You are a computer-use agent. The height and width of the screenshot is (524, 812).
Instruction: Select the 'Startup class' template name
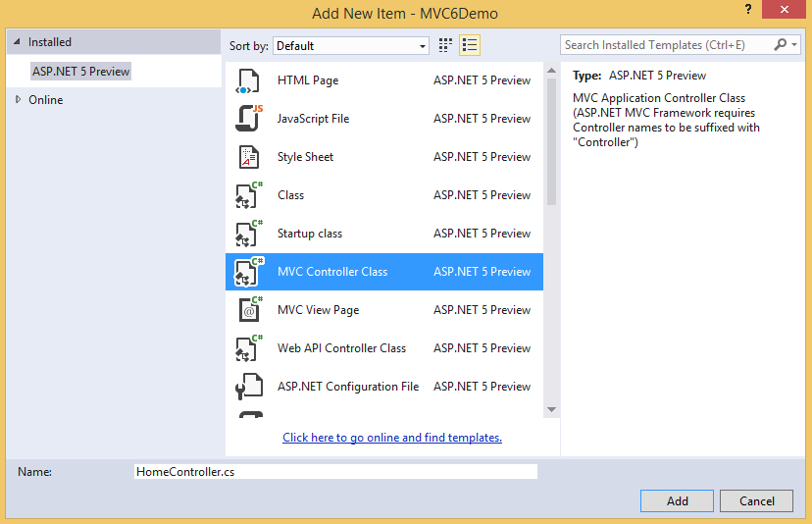point(310,234)
